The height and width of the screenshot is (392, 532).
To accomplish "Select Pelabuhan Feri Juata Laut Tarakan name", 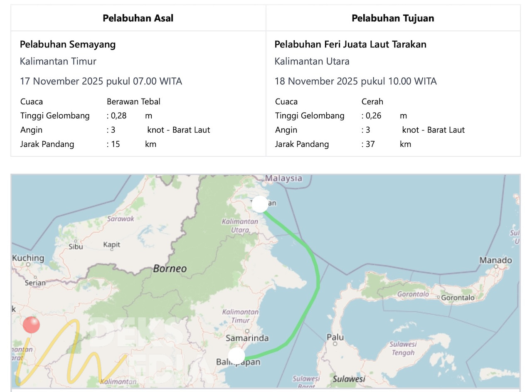I will point(350,44).
